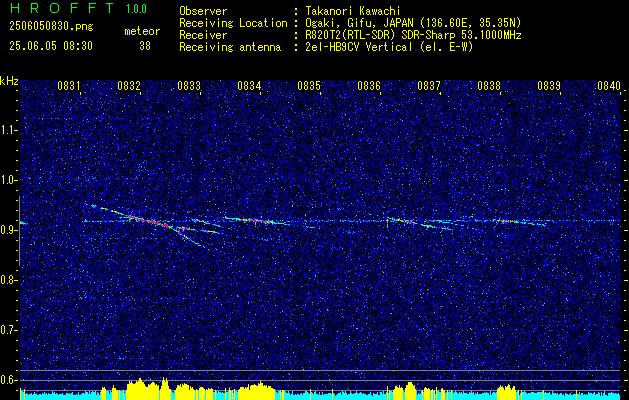Screen dimensions: 629x400
Task: Click the HROFFT 1.0.0 title text
Action: [x=79, y=8]
